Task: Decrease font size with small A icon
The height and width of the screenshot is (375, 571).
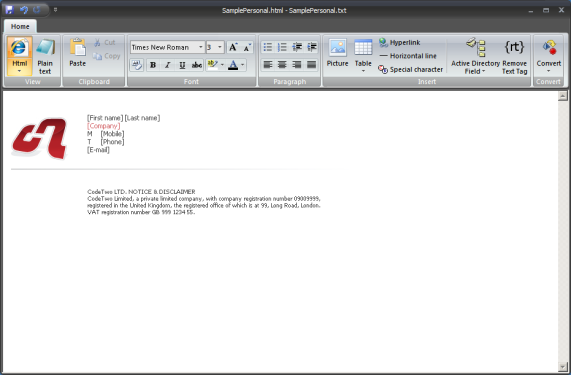Action: [247, 47]
